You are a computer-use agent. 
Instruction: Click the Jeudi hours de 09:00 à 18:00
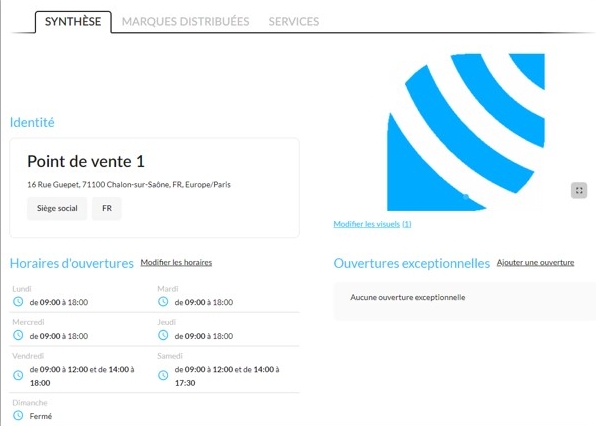pyautogui.click(x=204, y=336)
